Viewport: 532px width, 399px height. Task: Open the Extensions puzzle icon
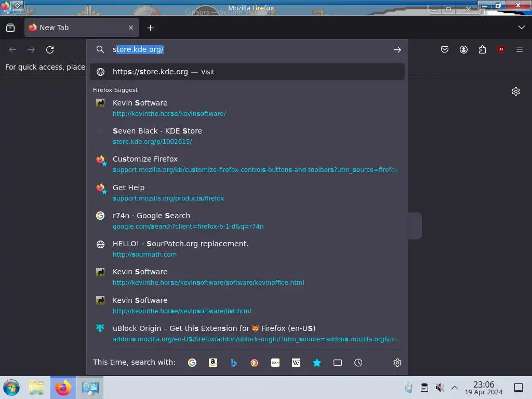(482, 49)
